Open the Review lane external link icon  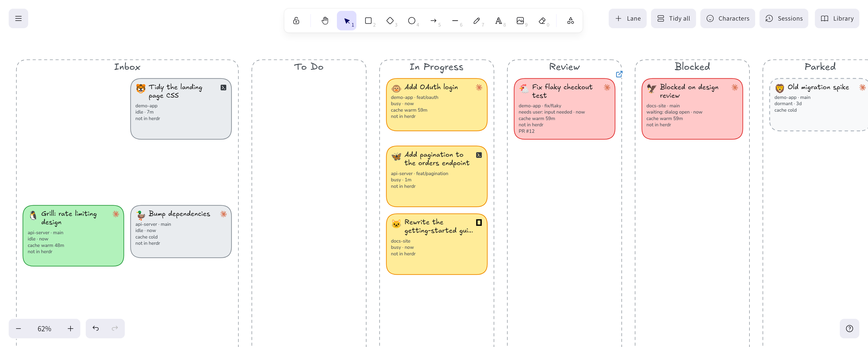click(619, 74)
